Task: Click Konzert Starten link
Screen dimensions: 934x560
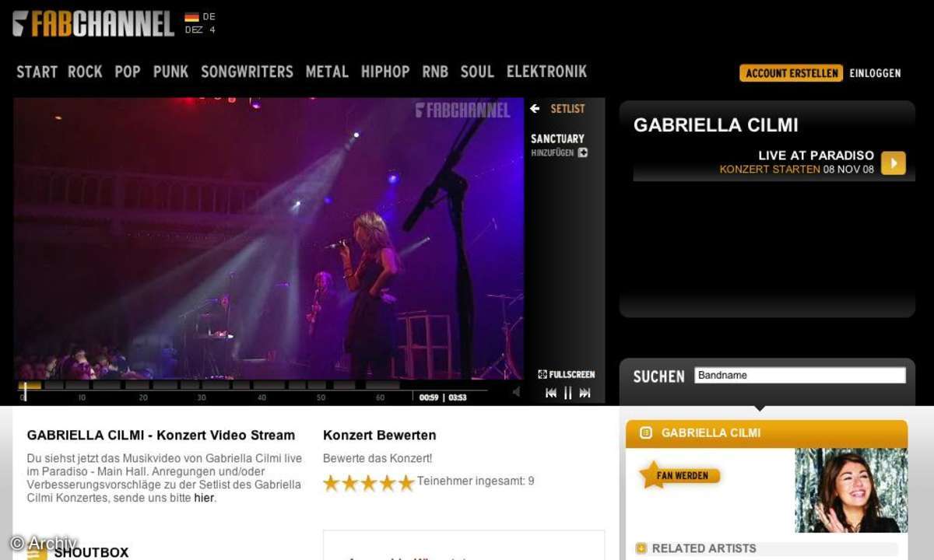Action: tap(770, 169)
